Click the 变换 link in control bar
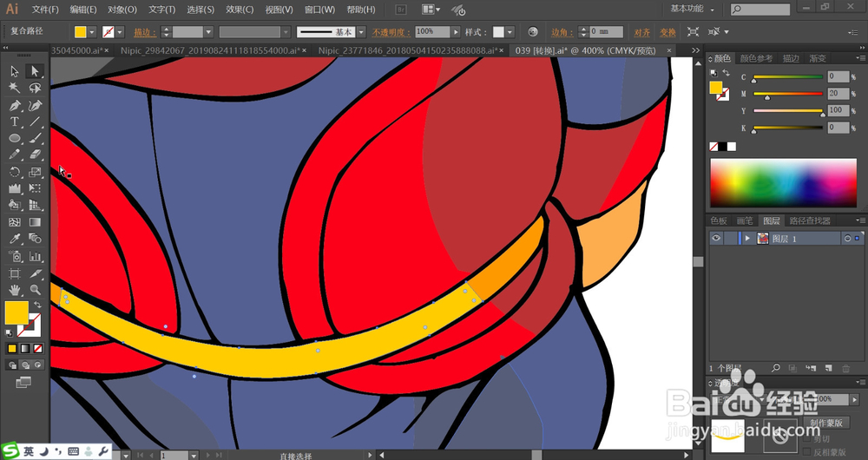 pos(667,33)
